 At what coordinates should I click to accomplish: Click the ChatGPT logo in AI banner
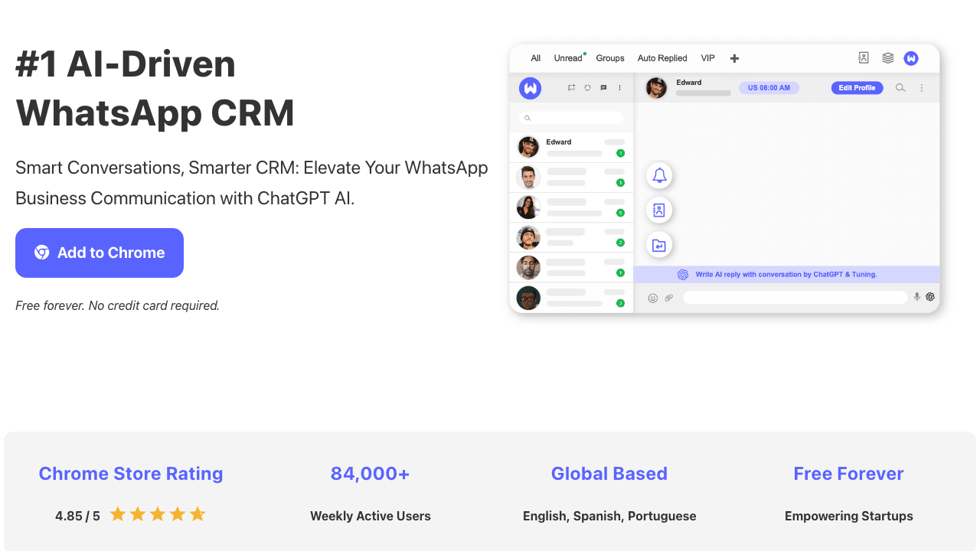(683, 275)
